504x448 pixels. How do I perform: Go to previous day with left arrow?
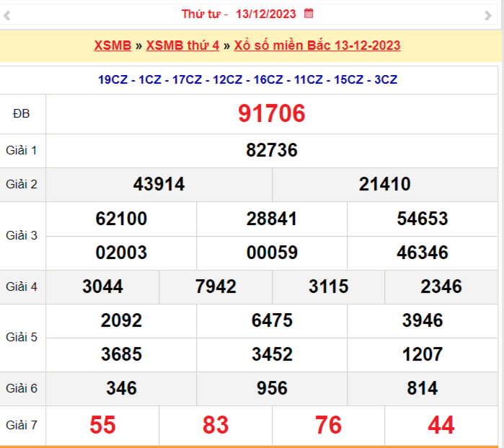click(x=14, y=14)
